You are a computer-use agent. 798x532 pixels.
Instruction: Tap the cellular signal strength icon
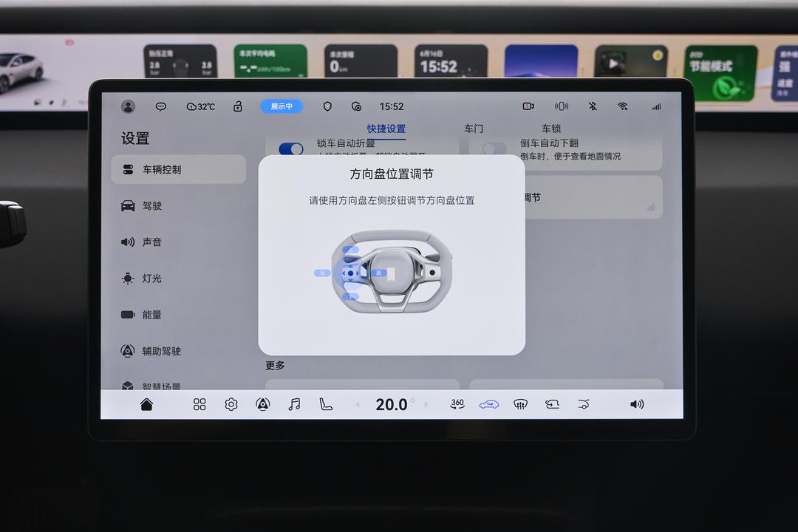coord(657,106)
